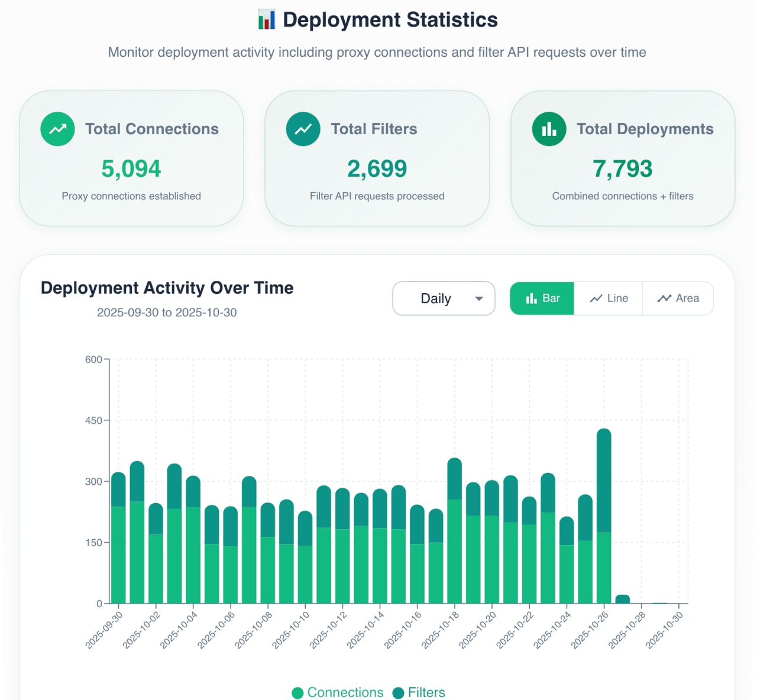757x700 pixels.
Task: Click the teal Filters legend dot
Action: (398, 692)
